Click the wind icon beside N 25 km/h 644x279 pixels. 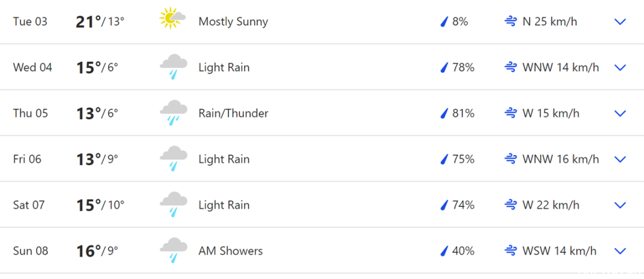pyautogui.click(x=510, y=22)
